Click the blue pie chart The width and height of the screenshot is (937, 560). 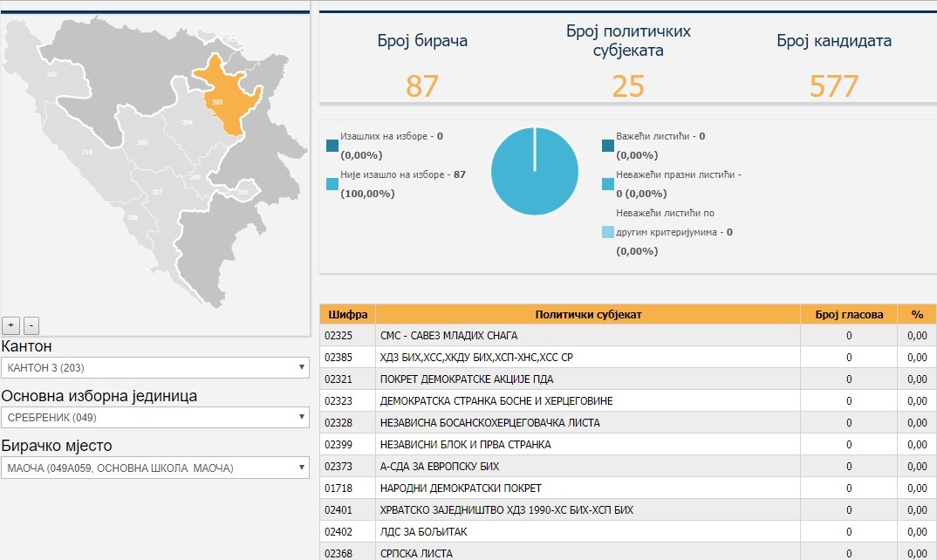click(x=535, y=172)
